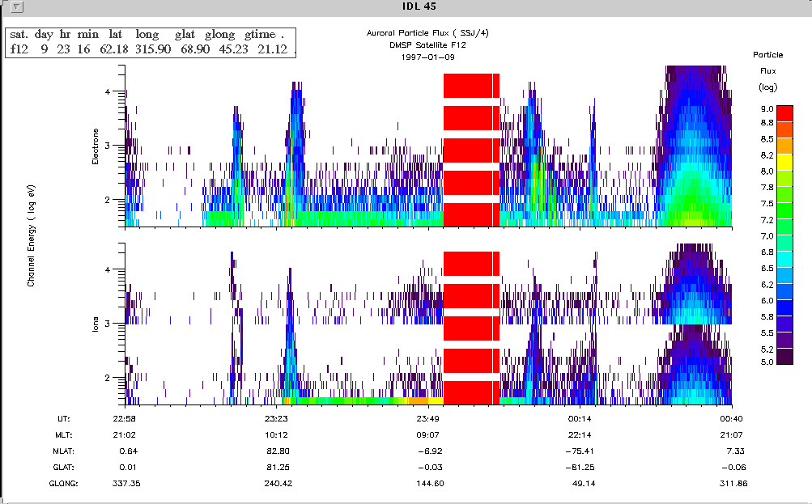The image size is (812, 504).
Task: Click the 'glong' header in the info box
Action: coord(219,35)
